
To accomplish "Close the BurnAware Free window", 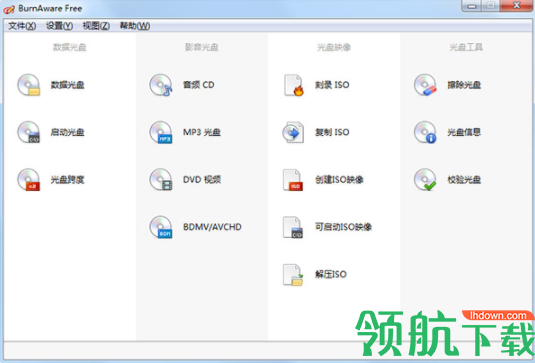I will (516, 6).
